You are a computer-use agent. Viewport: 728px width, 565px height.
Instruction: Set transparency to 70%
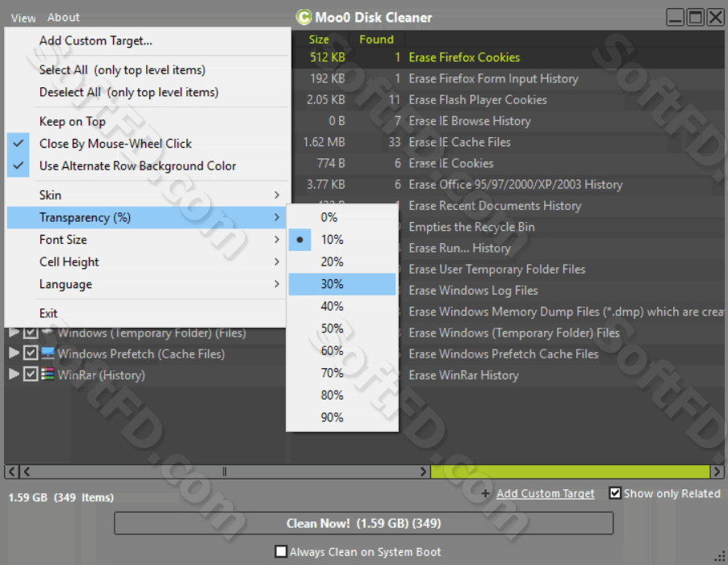coord(342,373)
